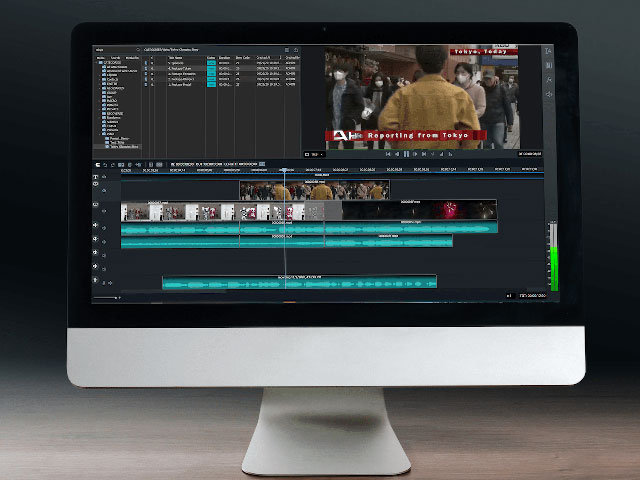The image size is (640, 480).
Task: Click the voice-over track microphone icon
Action: pyautogui.click(x=96, y=280)
